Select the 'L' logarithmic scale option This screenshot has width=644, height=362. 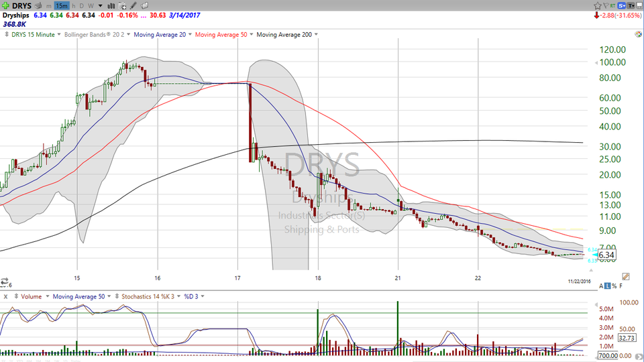point(608,286)
